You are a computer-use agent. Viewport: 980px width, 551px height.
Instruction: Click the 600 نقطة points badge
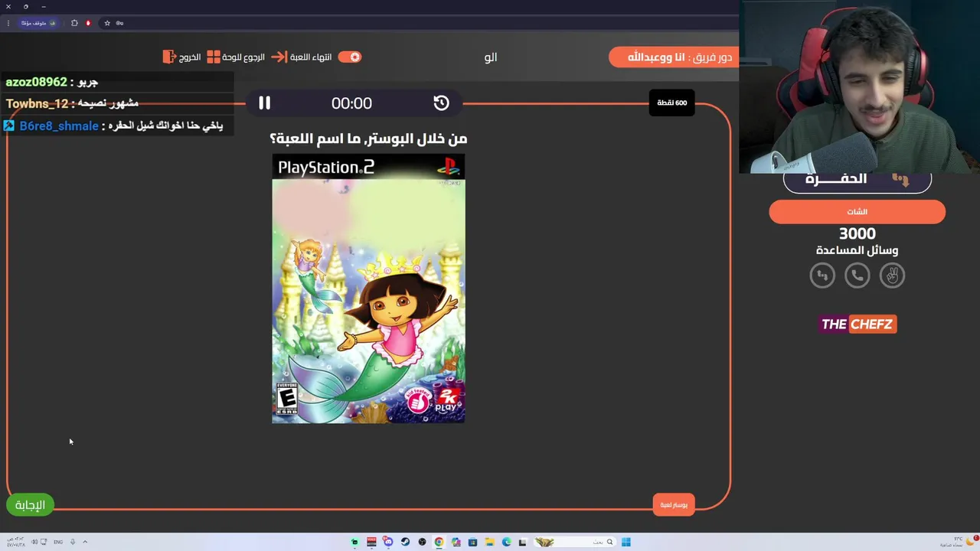pos(671,103)
